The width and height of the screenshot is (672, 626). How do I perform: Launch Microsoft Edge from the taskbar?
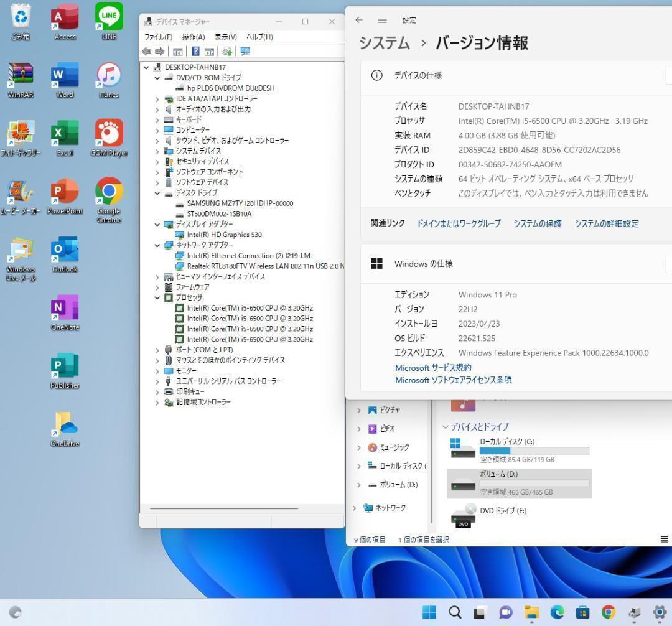point(556,612)
